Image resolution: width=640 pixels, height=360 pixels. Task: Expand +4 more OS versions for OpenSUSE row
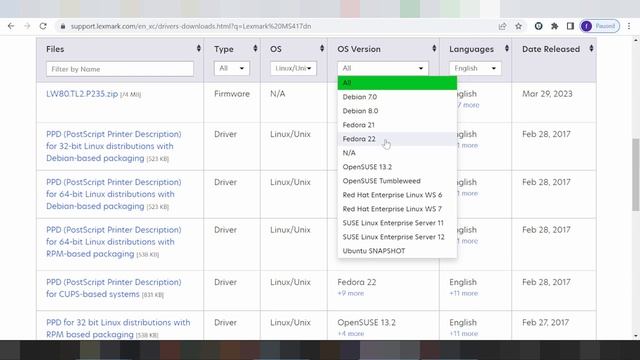(351, 333)
